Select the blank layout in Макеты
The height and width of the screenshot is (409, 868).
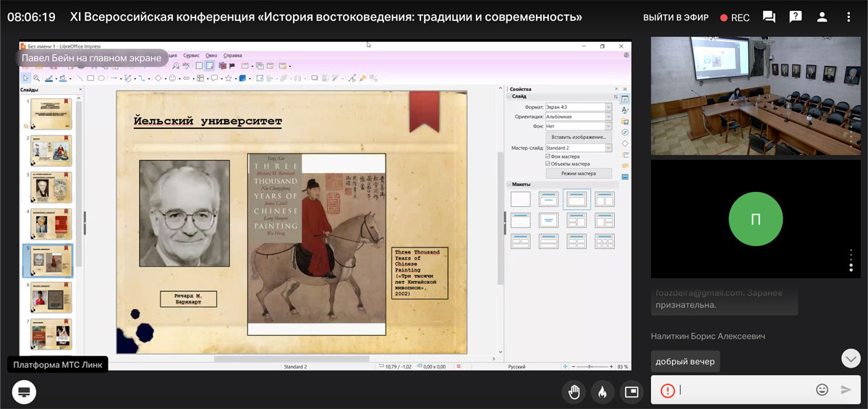521,199
